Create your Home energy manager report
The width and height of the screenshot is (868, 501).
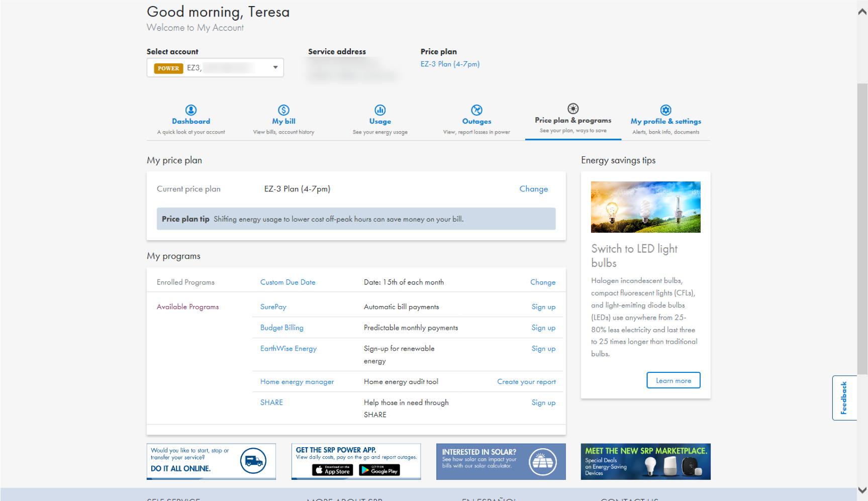point(526,381)
